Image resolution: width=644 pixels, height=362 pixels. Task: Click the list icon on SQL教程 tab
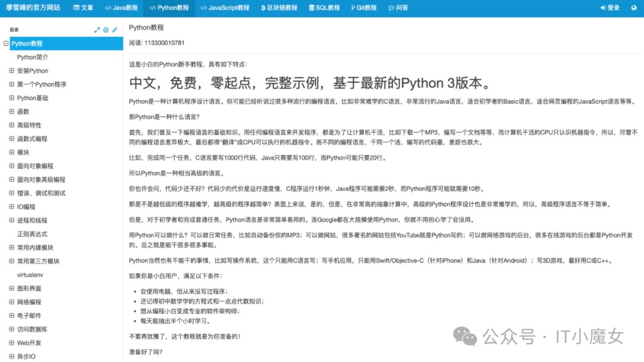(312, 8)
